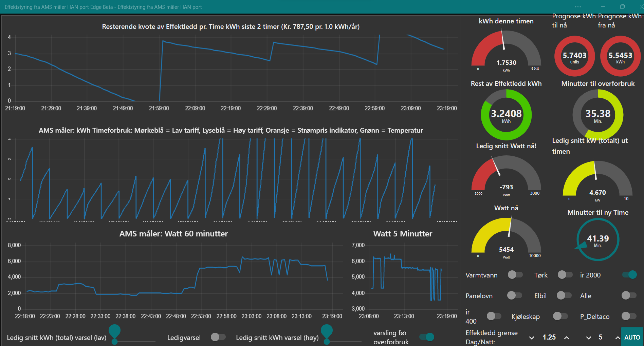Image resolution: width=644 pixels, height=346 pixels.
Task: Increase the night limit value of 5
Action: 618,338
